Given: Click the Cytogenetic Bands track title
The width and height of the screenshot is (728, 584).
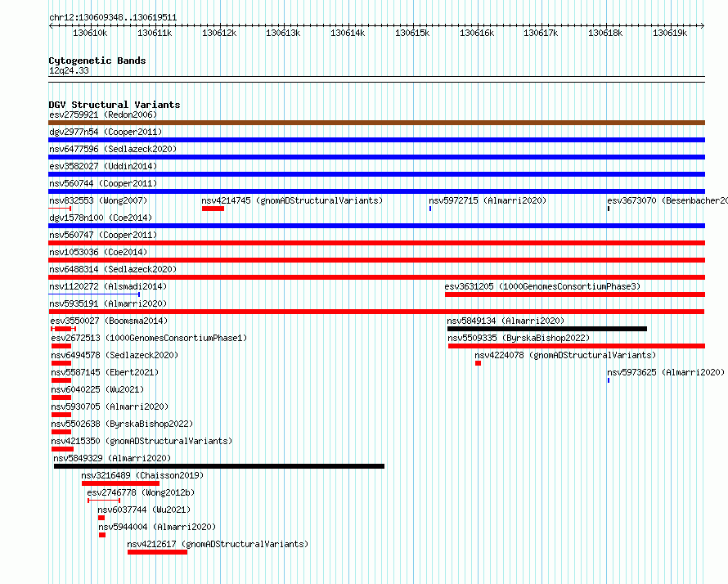Looking at the screenshot, I should [97, 61].
